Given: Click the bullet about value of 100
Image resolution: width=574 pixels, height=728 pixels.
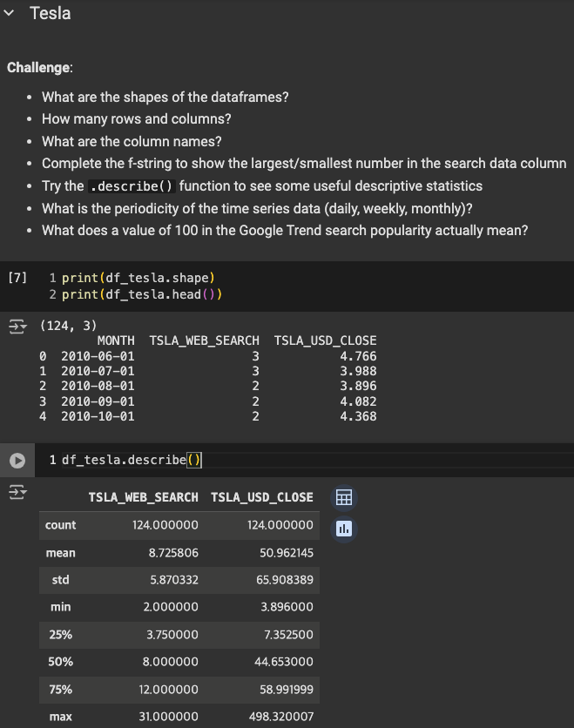Looking at the screenshot, I should [x=285, y=231].
